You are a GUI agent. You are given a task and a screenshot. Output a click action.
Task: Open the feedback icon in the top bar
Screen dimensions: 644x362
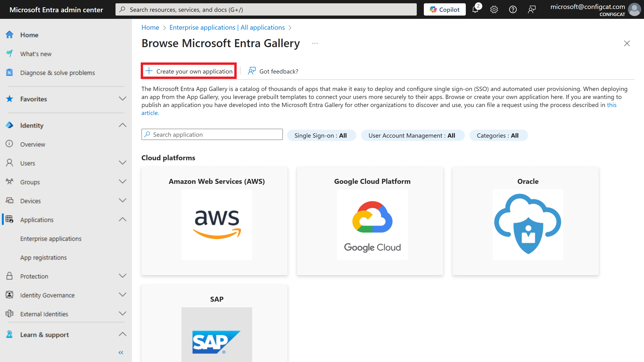tap(532, 9)
